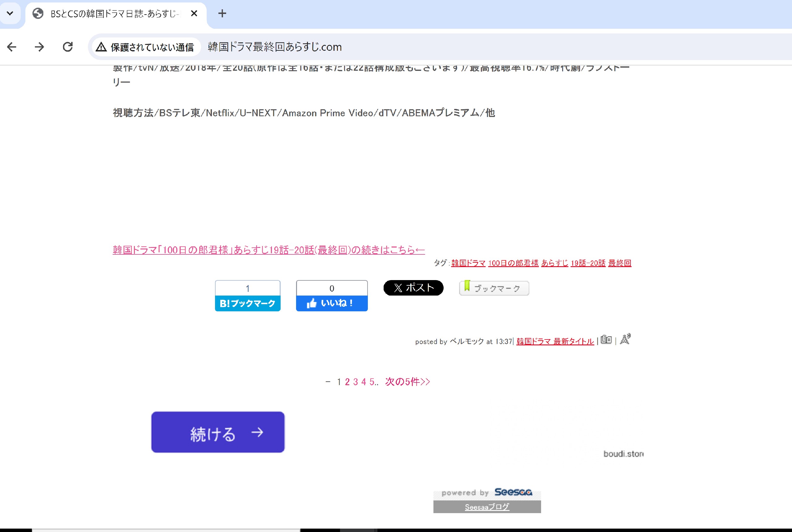The height and width of the screenshot is (532, 792).
Task: Open a new browser tab
Action: click(x=222, y=14)
